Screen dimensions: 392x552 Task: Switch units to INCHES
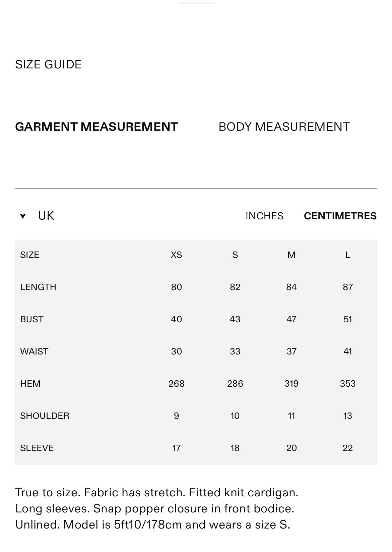point(264,216)
